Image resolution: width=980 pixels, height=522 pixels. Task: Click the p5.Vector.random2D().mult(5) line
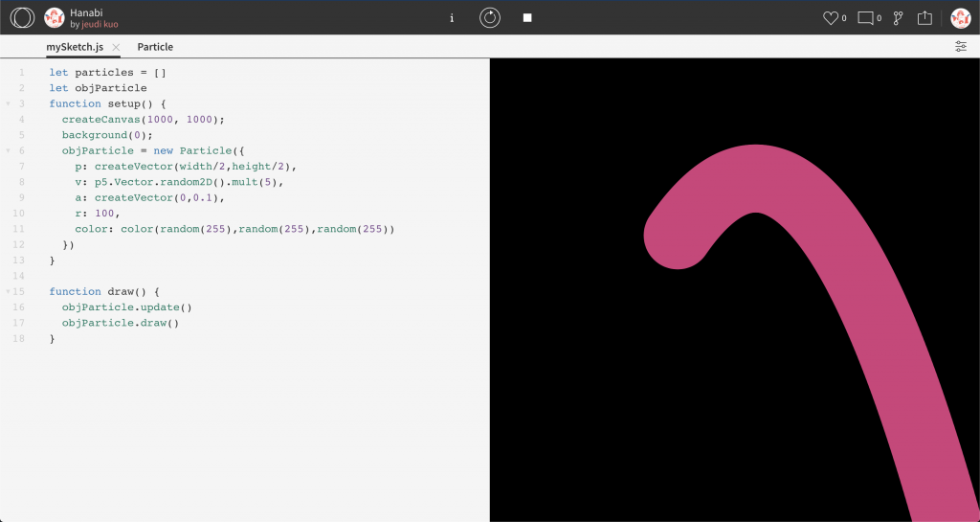click(x=179, y=182)
